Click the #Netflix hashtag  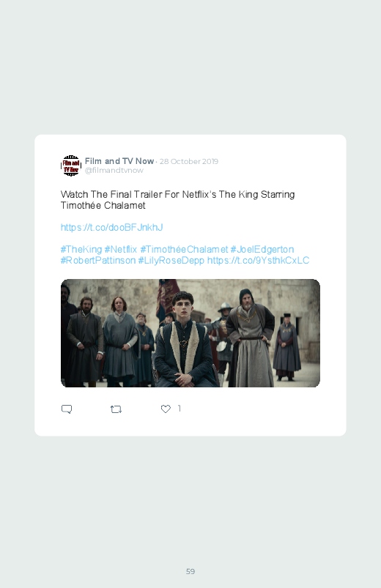click(120, 250)
